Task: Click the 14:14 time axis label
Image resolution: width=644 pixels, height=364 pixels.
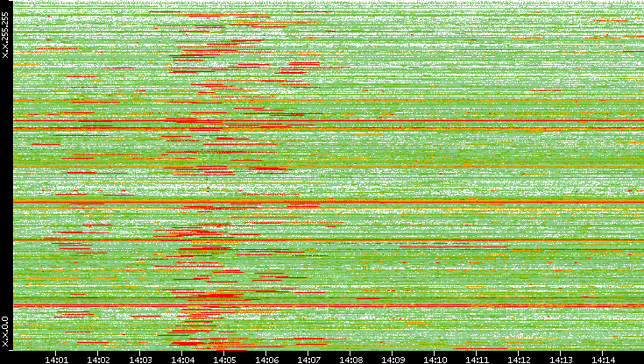Action: (603, 360)
